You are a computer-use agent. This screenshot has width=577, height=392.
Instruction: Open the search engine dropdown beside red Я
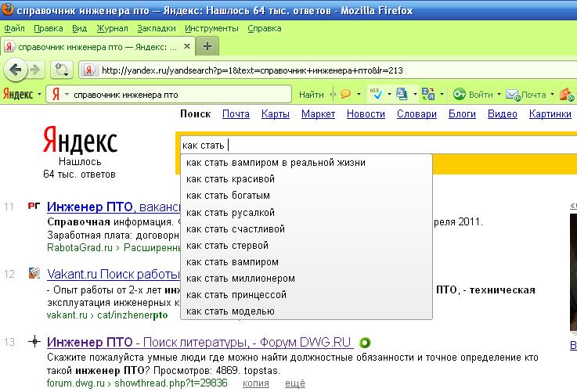coord(67,95)
